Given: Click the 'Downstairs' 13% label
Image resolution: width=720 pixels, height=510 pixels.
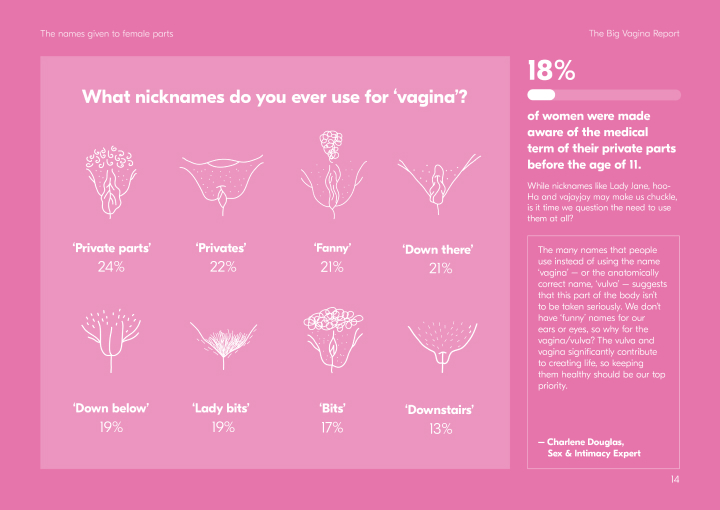Looking at the screenshot, I should coord(440,419).
